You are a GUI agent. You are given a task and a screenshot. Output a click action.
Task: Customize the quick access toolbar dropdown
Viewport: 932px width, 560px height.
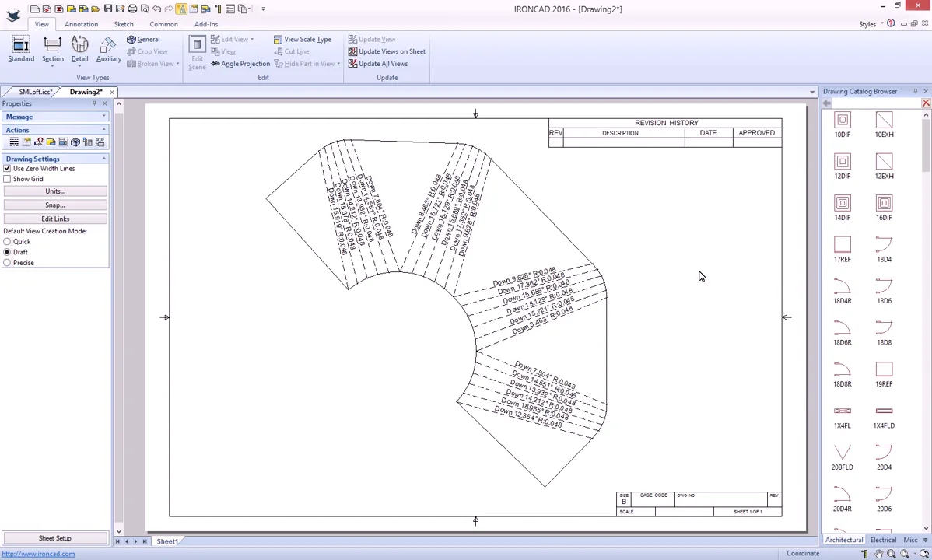263,9
